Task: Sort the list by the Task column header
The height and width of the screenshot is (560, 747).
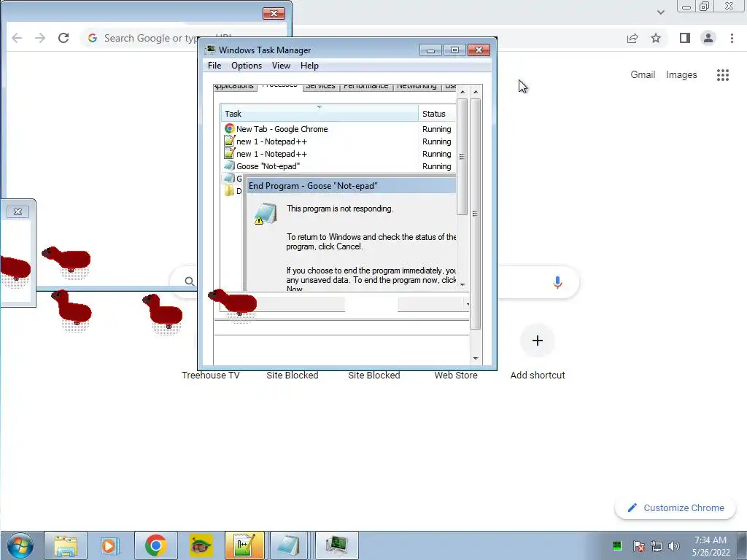Action: click(x=320, y=114)
